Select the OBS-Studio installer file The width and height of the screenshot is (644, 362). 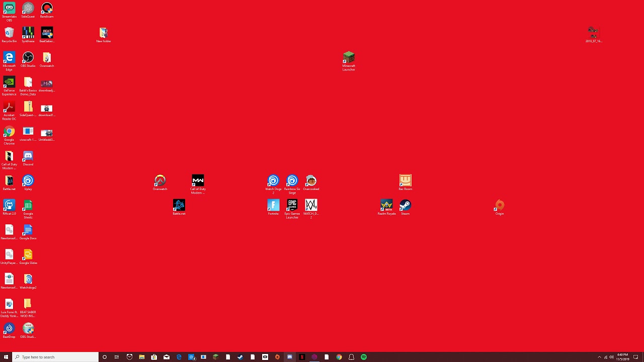[28, 330]
